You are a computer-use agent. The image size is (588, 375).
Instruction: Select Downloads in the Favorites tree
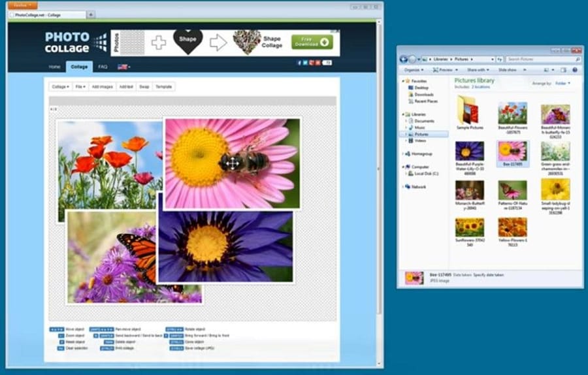(x=423, y=94)
